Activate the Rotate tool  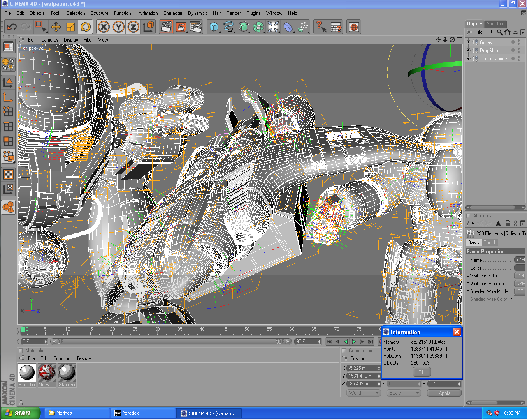tap(86, 27)
